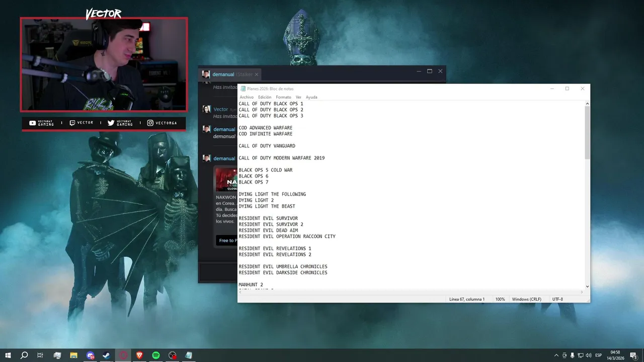This screenshot has height=362, width=644.
Task: Open the clock and calendar flyout
Action: [615, 355]
